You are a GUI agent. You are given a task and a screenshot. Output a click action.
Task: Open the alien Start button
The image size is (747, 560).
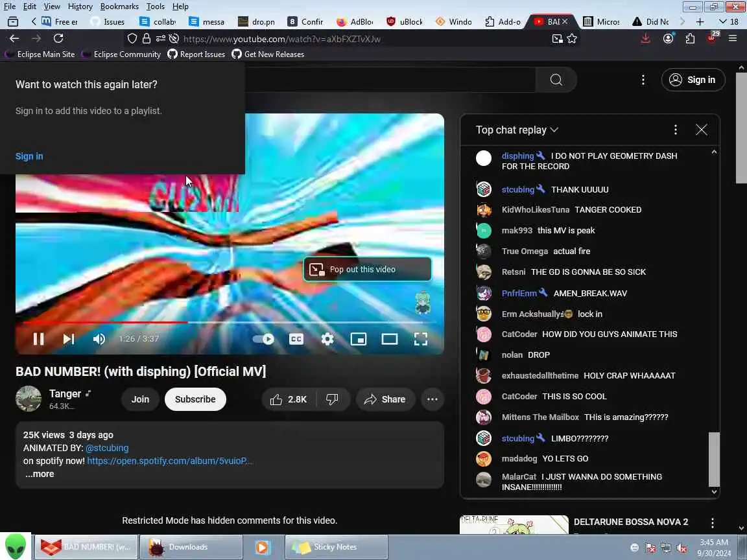(x=16, y=546)
